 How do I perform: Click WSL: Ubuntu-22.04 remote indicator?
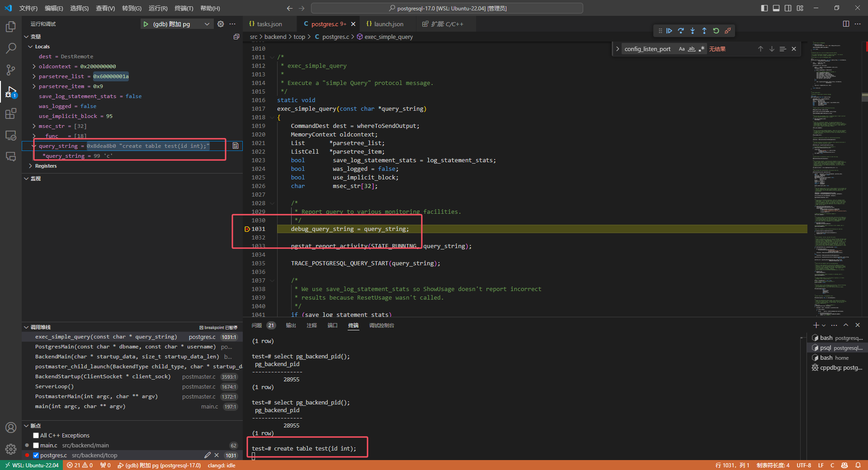click(32, 465)
